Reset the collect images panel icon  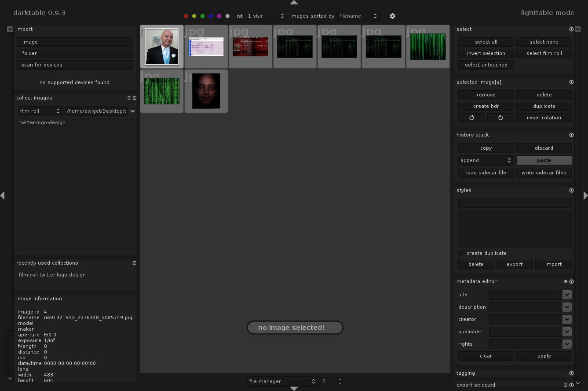[134, 98]
